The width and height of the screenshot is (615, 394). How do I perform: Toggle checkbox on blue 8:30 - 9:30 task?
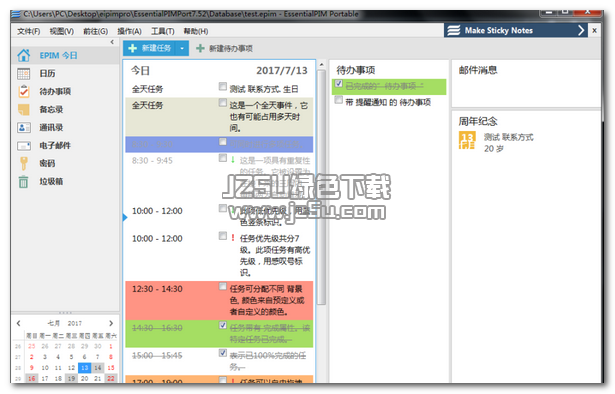tap(222, 142)
